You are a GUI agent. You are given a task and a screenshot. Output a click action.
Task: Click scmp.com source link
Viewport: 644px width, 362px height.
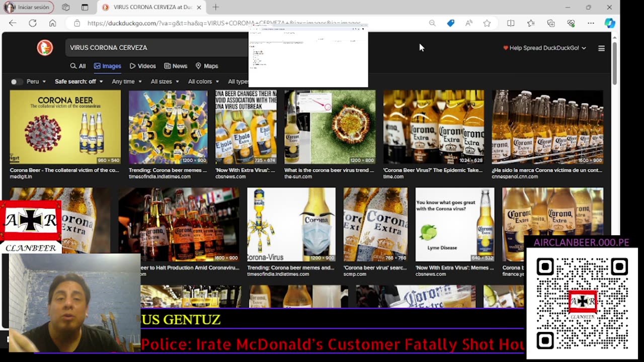pyautogui.click(x=355, y=274)
